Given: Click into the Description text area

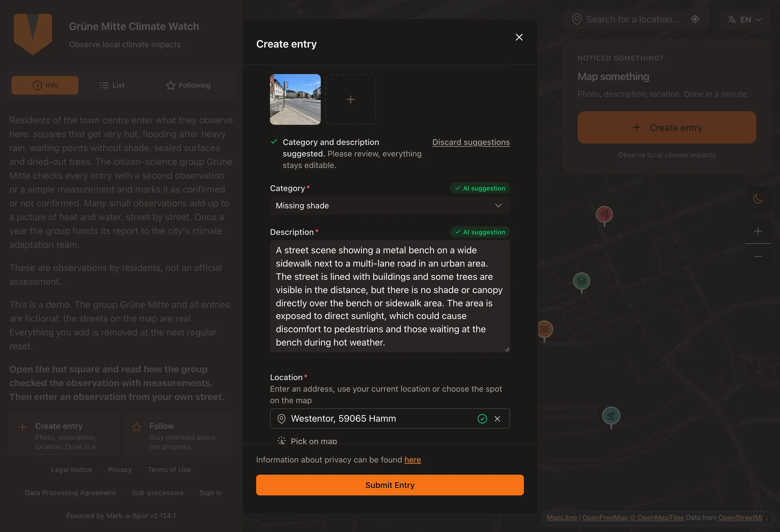Looking at the screenshot, I should [390, 296].
